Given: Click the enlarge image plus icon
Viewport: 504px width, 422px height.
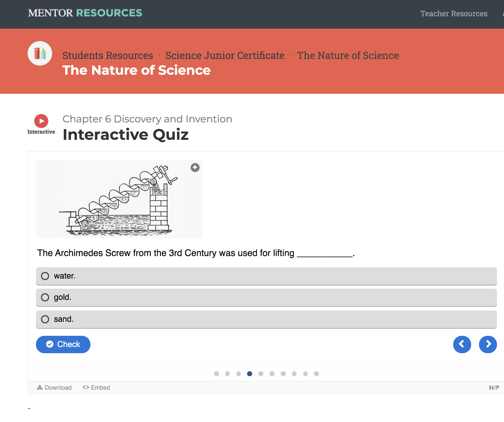Looking at the screenshot, I should click(195, 168).
